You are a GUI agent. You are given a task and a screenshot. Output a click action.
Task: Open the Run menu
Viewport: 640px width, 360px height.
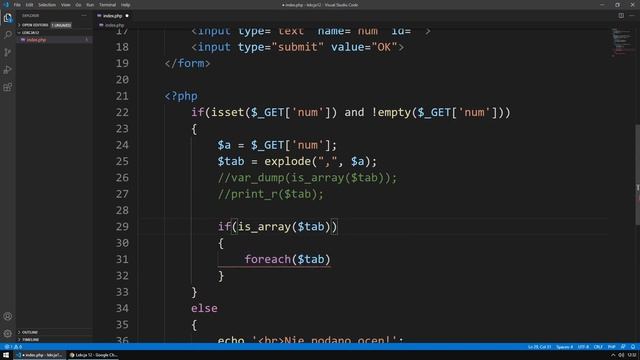pyautogui.click(x=90, y=5)
